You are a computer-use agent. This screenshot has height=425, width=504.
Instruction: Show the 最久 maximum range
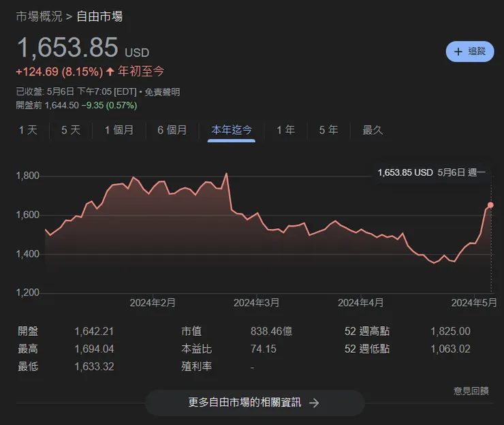pos(373,130)
